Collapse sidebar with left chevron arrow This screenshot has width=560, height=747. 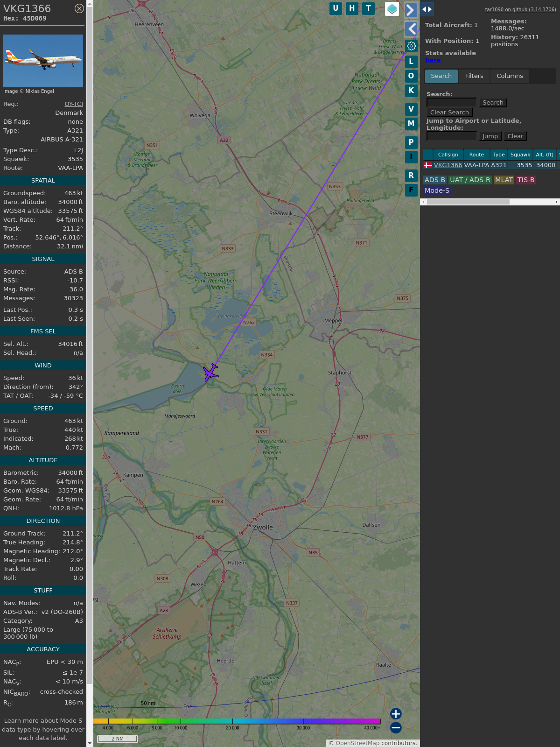tap(411, 28)
